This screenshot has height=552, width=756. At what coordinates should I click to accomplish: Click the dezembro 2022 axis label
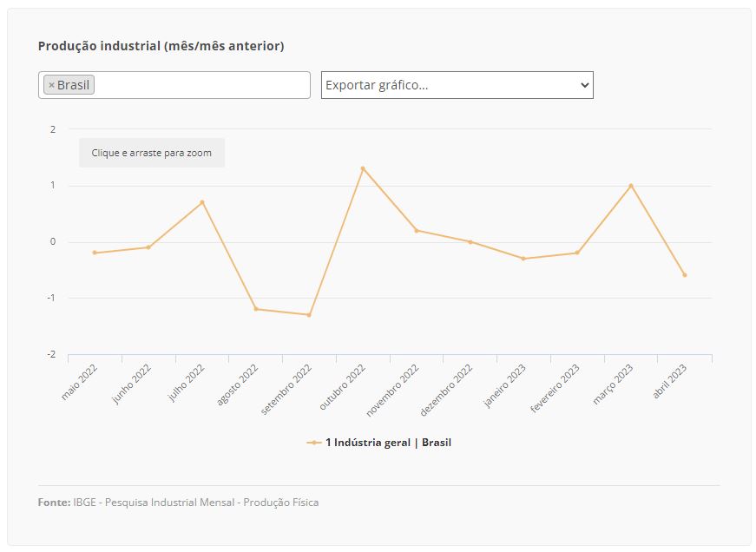[x=446, y=390]
